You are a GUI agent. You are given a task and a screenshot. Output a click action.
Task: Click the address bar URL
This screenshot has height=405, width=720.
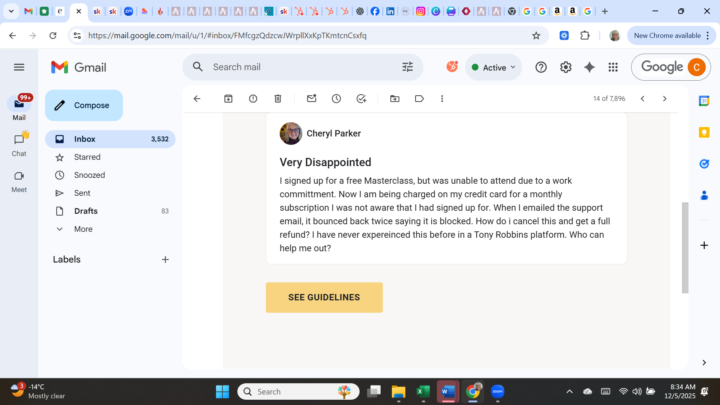coord(227,35)
